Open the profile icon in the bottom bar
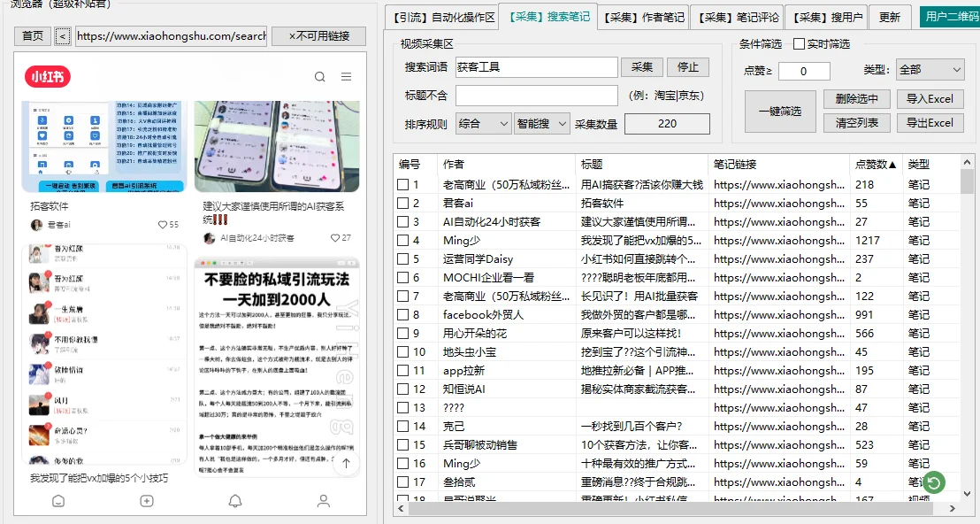980x524 pixels. (x=323, y=500)
